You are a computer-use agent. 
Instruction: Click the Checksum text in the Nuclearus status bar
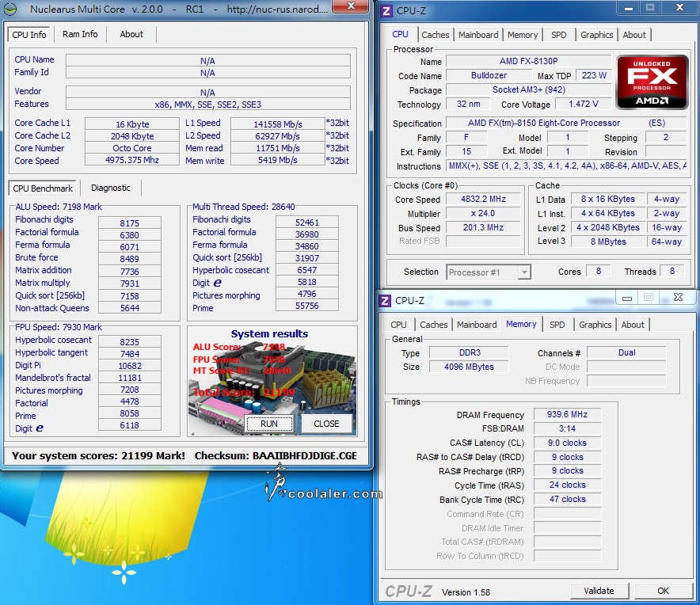276,456
